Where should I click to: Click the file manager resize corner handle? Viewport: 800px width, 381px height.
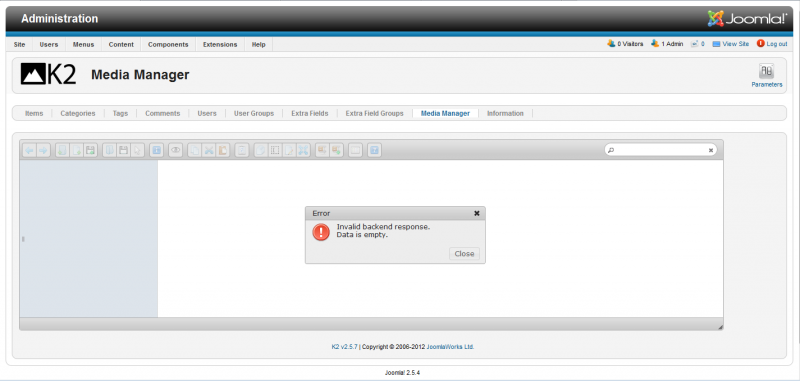(720, 327)
